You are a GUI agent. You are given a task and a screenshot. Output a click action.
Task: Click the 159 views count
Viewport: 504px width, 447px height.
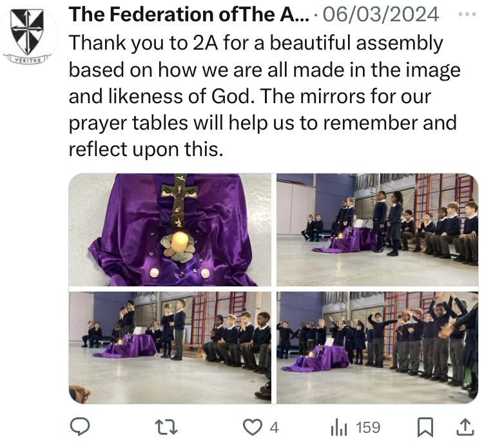pos(368,428)
